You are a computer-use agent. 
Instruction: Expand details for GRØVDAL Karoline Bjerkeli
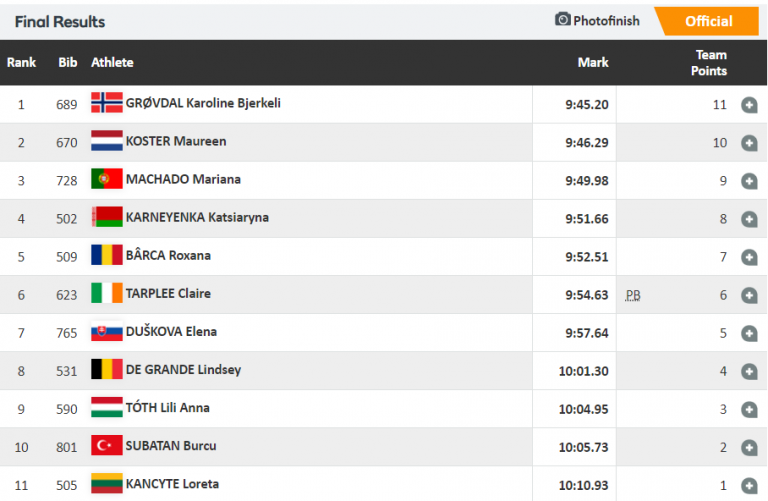coord(749,104)
